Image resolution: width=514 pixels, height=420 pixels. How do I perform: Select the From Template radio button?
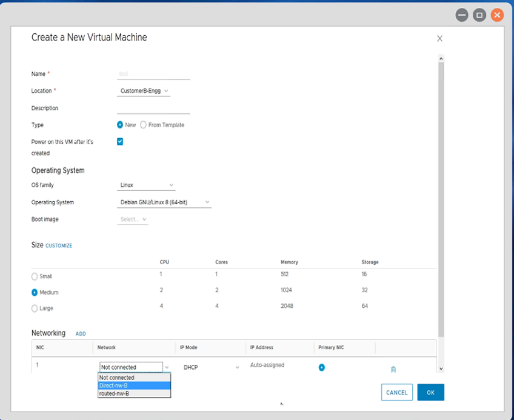pyautogui.click(x=143, y=125)
